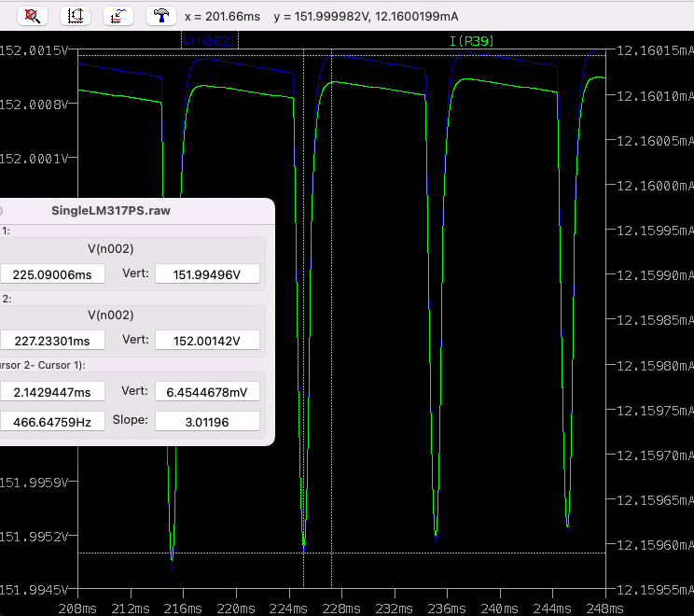Click the Slope field 3.01196
Image resolution: width=694 pixels, height=616 pixels.
tap(207, 422)
